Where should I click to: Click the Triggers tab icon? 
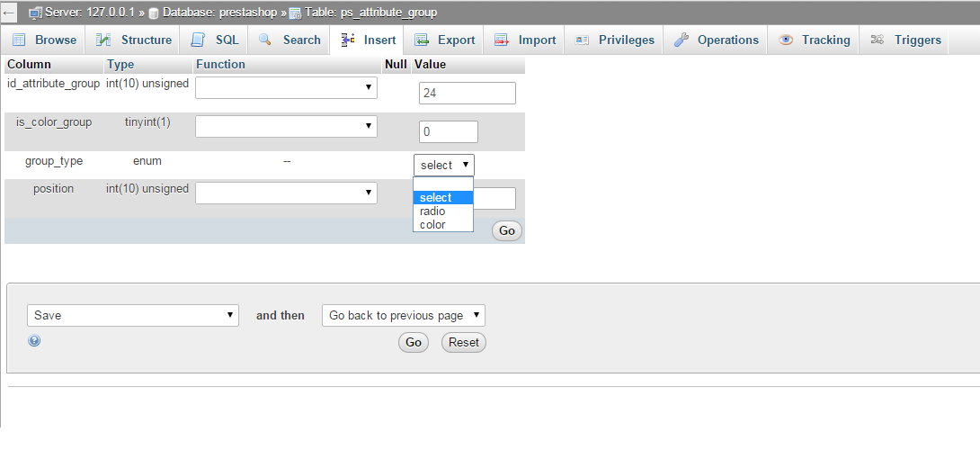click(x=878, y=40)
